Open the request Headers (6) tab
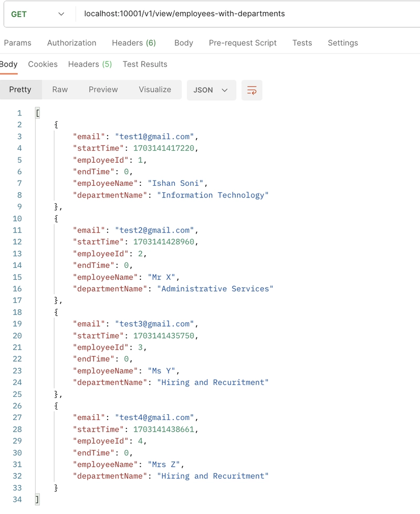The height and width of the screenshot is (514, 420). 134,43
